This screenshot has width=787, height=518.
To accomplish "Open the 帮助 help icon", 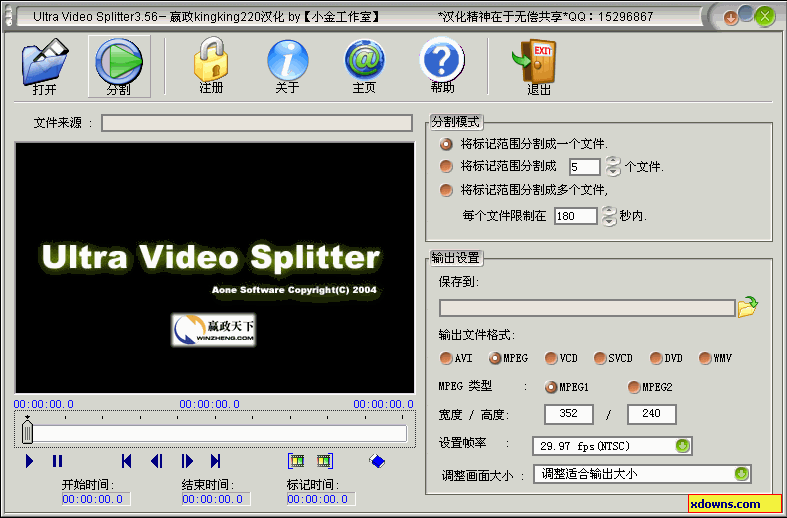I will point(442,65).
